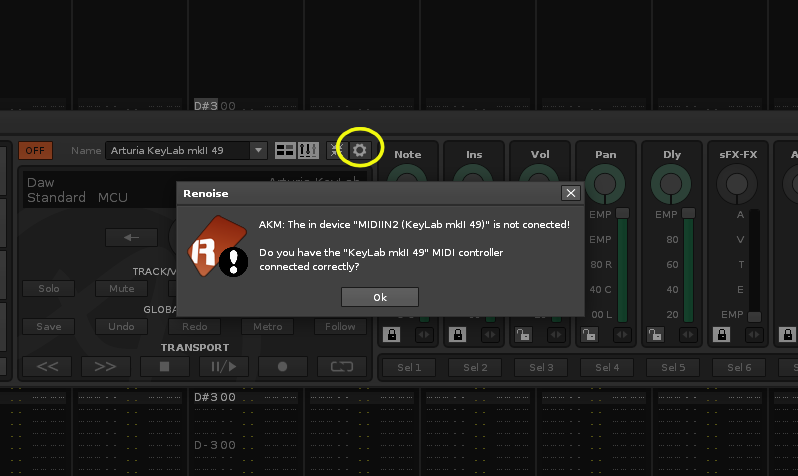This screenshot has height=476, width=798.
Task: Click the sFX-FX column header label
Action: point(738,154)
